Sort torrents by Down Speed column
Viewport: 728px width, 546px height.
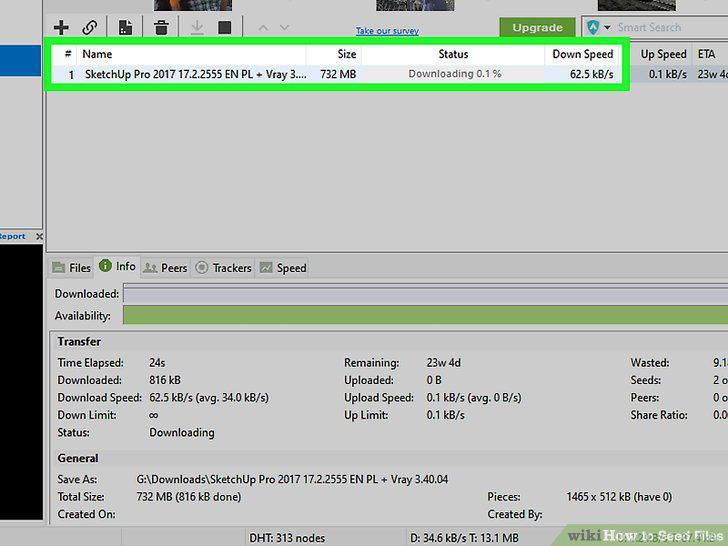pyautogui.click(x=583, y=54)
